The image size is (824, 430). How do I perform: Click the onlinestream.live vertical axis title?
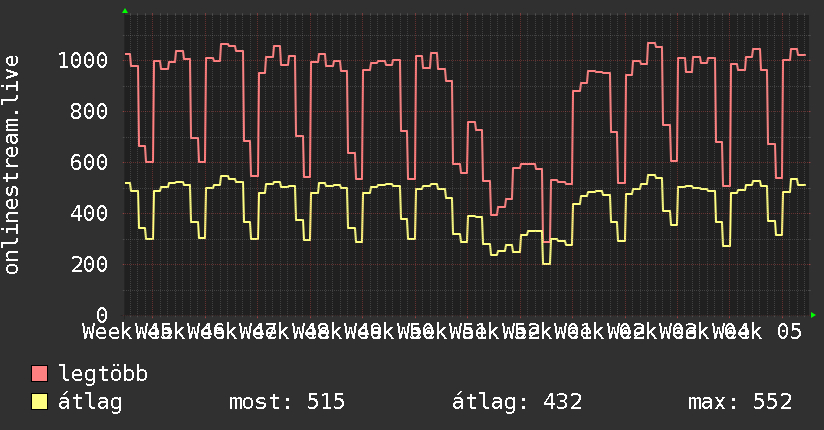[11, 165]
